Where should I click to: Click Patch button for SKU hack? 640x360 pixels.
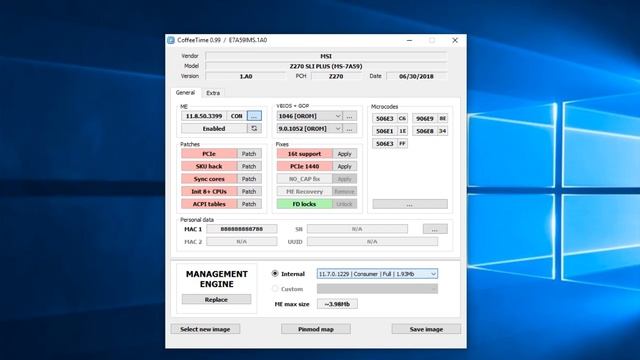click(x=249, y=167)
